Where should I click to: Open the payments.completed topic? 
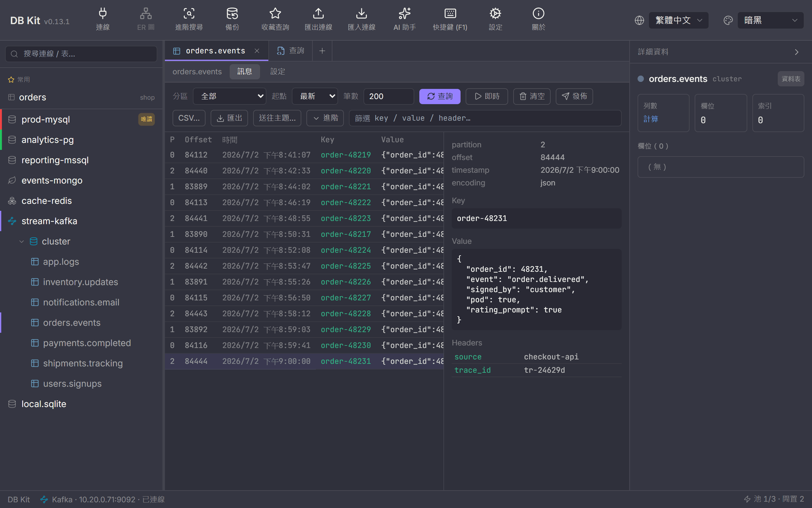81,343
